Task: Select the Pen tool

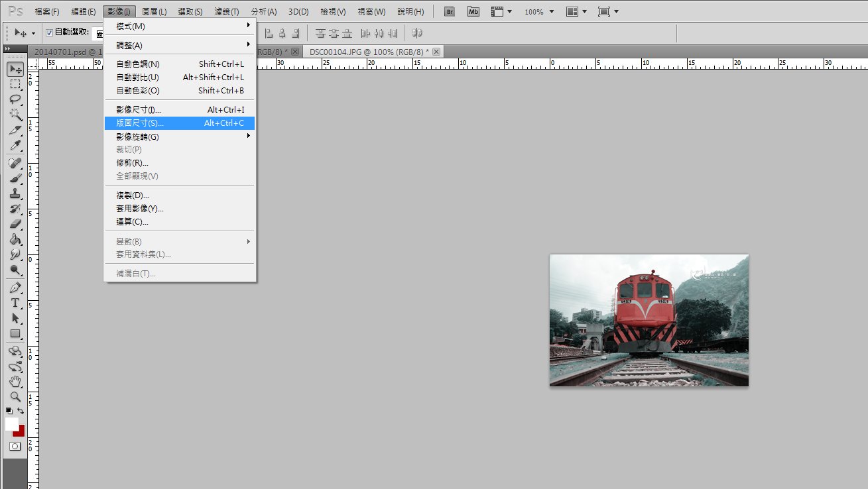Action: click(x=15, y=288)
